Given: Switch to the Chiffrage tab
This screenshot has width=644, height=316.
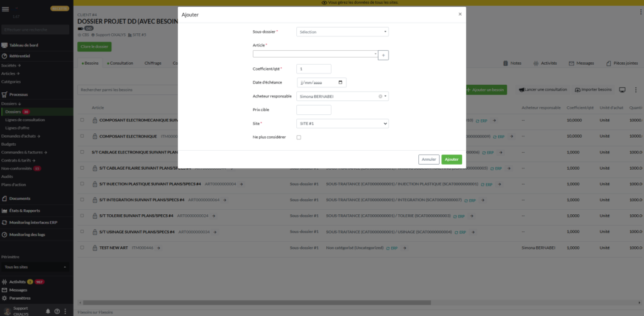Looking at the screenshot, I should (153, 63).
